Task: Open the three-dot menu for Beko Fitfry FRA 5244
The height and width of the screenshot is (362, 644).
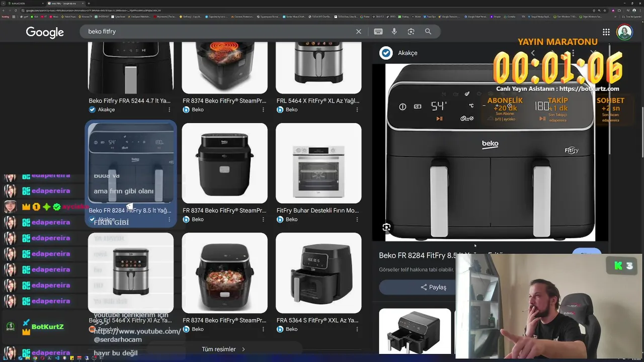Action: coord(169,110)
